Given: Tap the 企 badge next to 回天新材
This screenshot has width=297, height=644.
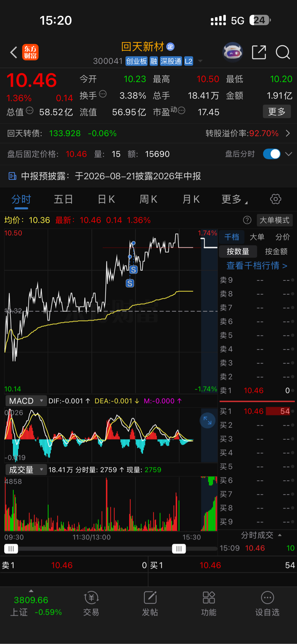Looking at the screenshot, I should [x=171, y=47].
